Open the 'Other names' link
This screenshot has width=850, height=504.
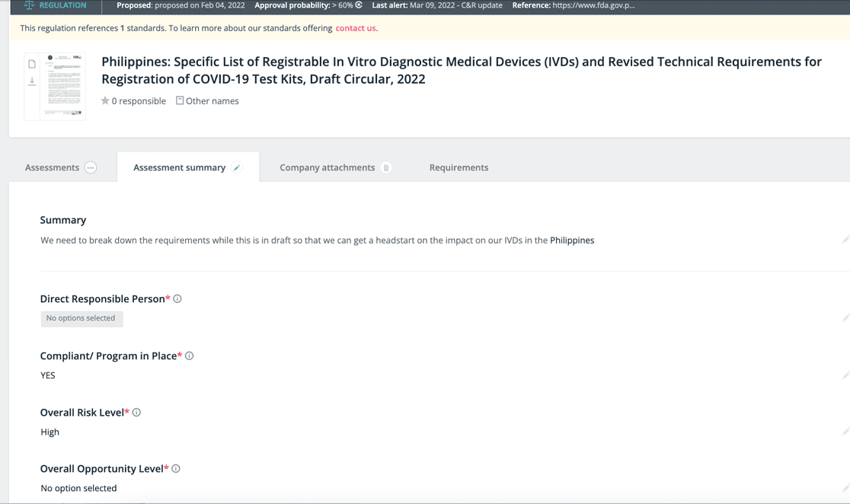[x=211, y=100]
